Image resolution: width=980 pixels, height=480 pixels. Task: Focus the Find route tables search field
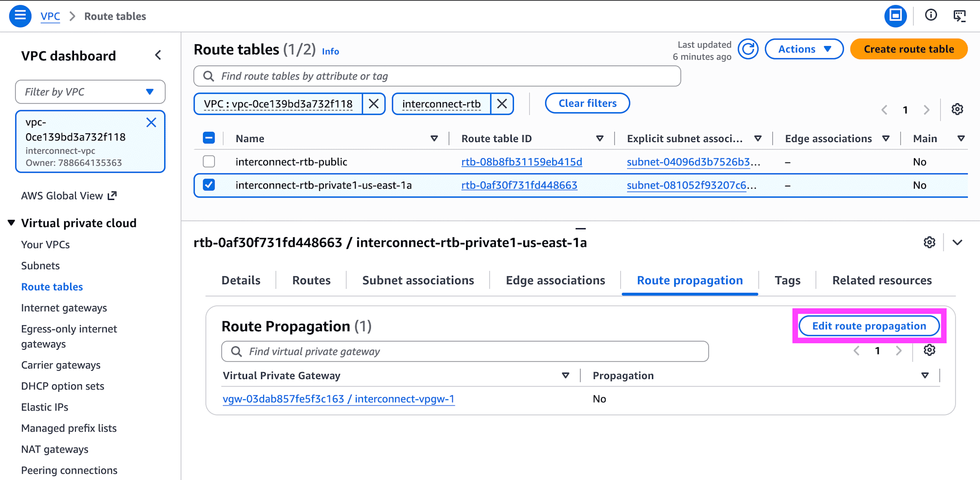[437, 76]
